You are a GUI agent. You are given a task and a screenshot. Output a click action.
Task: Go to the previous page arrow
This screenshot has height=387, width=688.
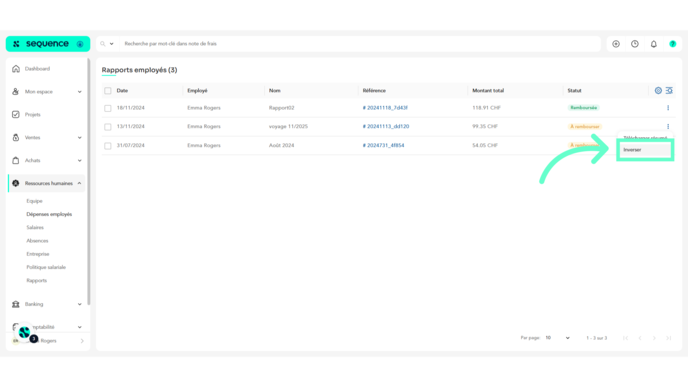click(x=640, y=338)
